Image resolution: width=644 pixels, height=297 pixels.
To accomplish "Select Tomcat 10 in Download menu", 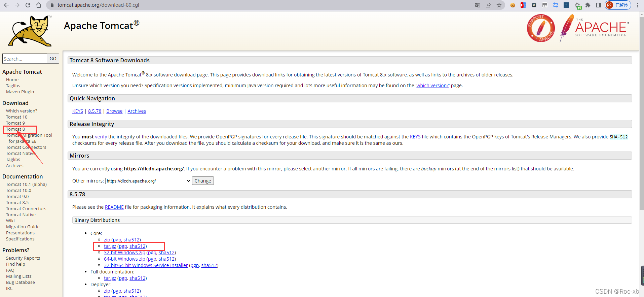I will point(17,117).
